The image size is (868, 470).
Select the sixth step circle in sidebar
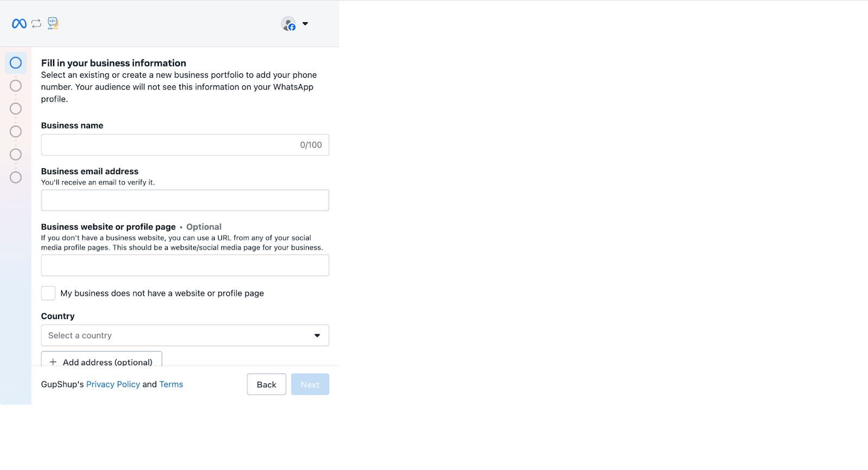click(x=16, y=177)
